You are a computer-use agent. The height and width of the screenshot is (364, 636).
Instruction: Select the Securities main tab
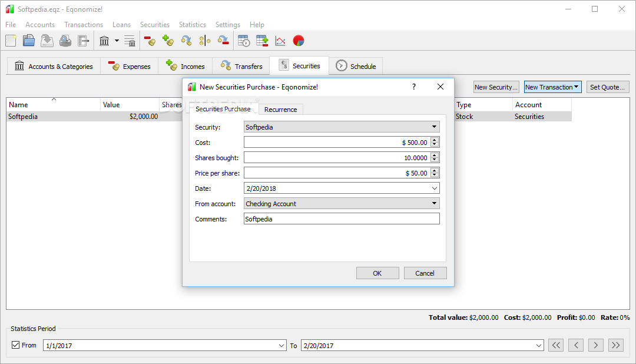coord(299,66)
